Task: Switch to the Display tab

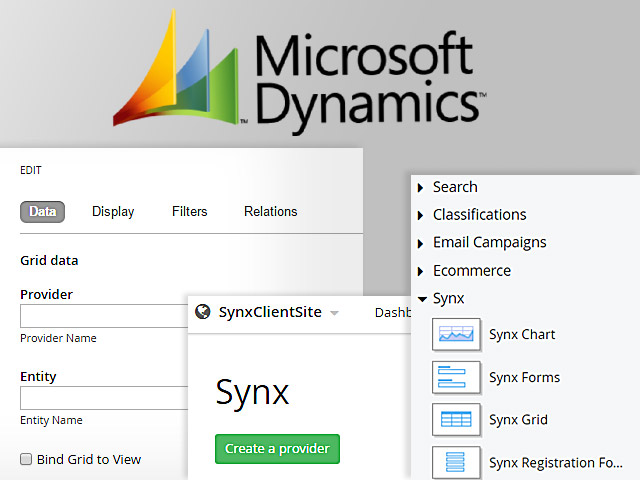Action: coord(113,211)
